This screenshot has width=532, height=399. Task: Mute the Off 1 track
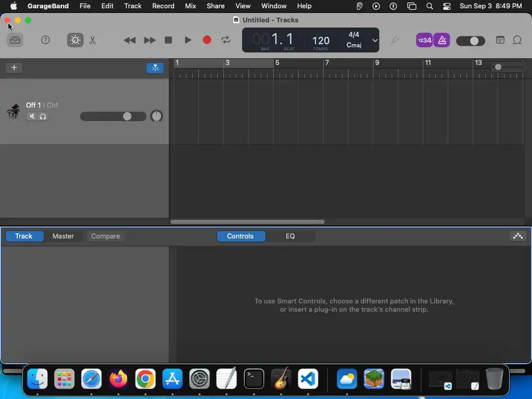(x=32, y=117)
